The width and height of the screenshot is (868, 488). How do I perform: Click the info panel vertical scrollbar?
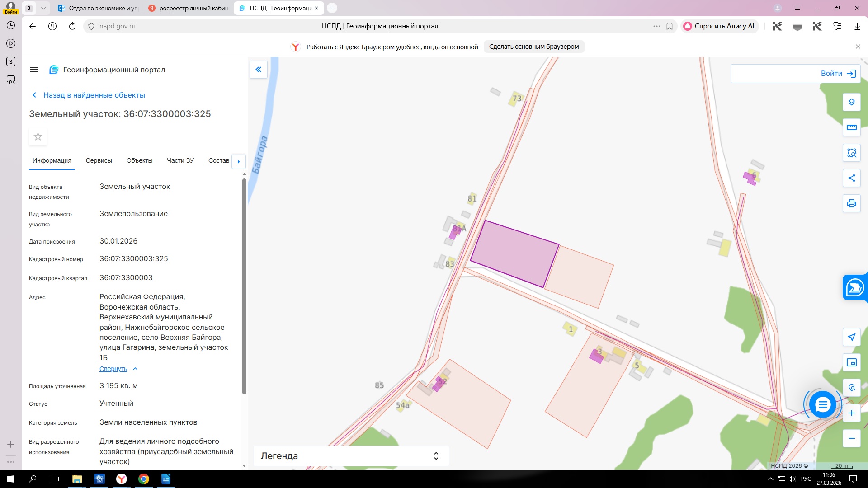click(x=244, y=286)
